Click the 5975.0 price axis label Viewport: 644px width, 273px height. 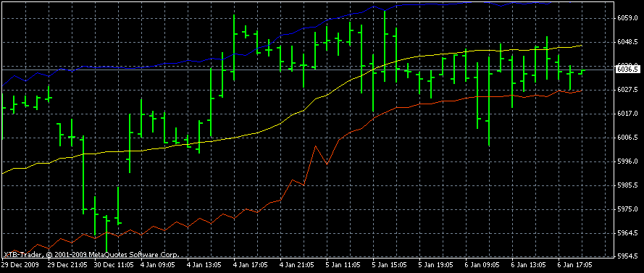627,209
